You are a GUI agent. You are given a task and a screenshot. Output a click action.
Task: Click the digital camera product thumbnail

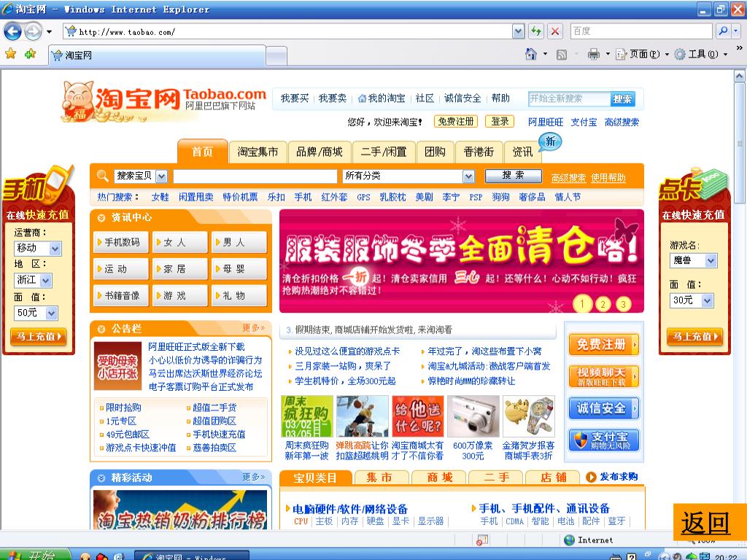(x=473, y=416)
